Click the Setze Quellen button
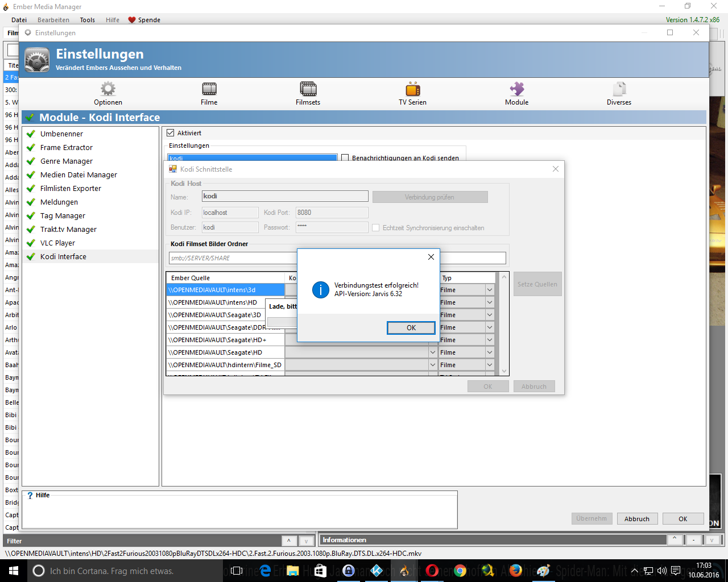 point(537,284)
